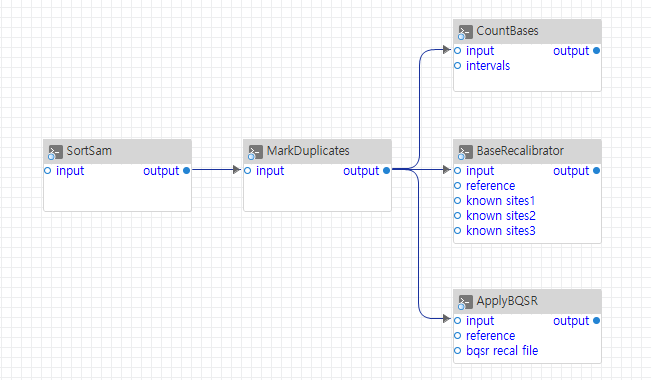Select the SortSam output port dot

pyautogui.click(x=186, y=170)
